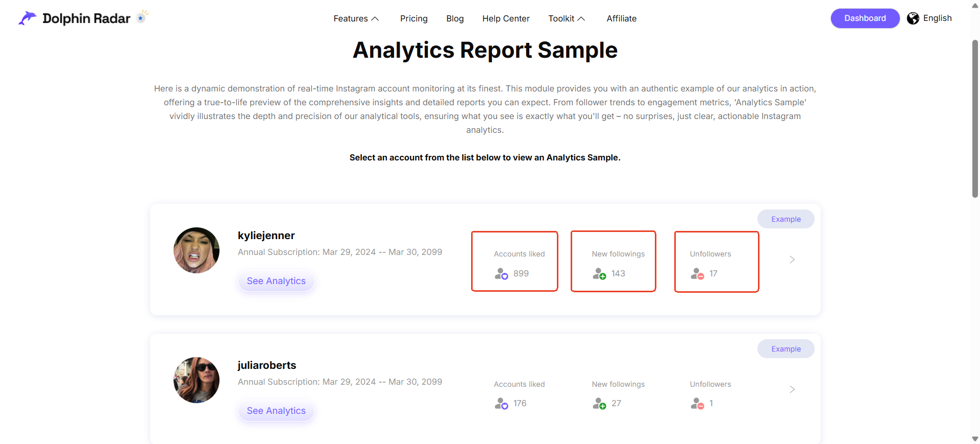This screenshot has height=444, width=980.
Task: Open the Affiliate page
Action: (621, 18)
